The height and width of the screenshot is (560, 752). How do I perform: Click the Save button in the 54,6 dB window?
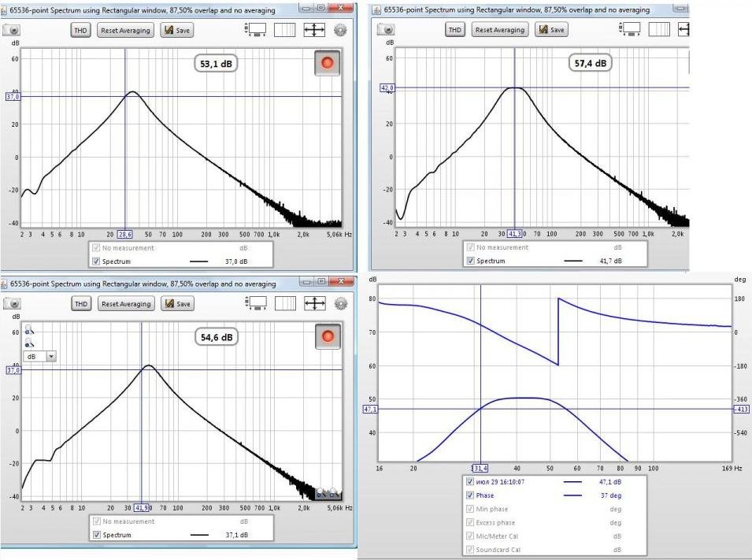pos(177,304)
